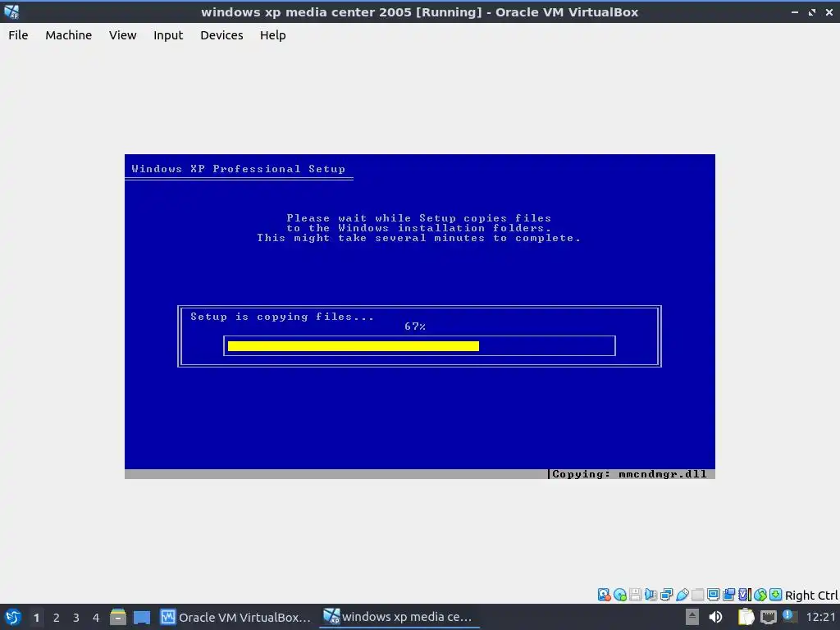This screenshot has height=630, width=840.
Task: Click the show desktop icon in taskbar
Action: click(142, 617)
